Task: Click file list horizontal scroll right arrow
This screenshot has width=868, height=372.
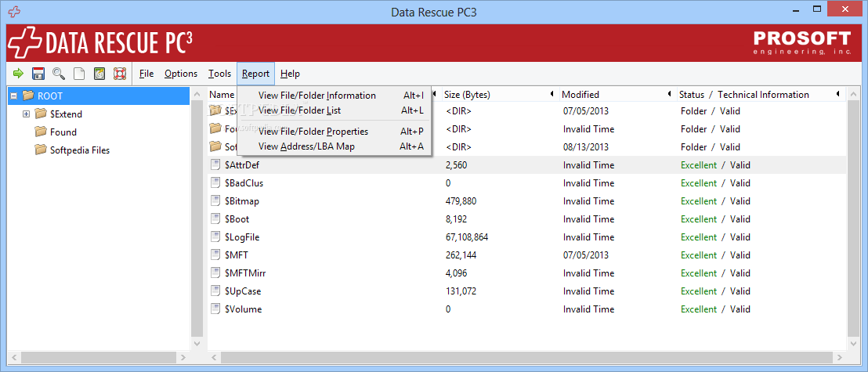Action: 841,358
